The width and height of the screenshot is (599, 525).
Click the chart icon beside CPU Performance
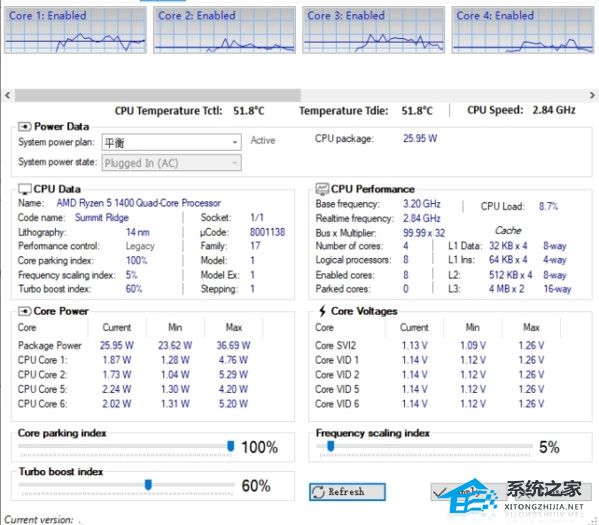coord(322,188)
